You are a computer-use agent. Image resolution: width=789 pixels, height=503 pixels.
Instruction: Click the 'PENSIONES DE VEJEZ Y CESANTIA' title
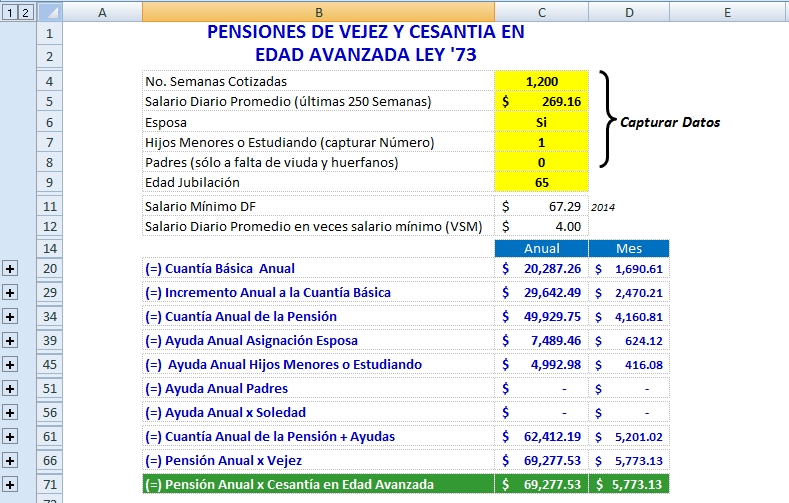366,32
